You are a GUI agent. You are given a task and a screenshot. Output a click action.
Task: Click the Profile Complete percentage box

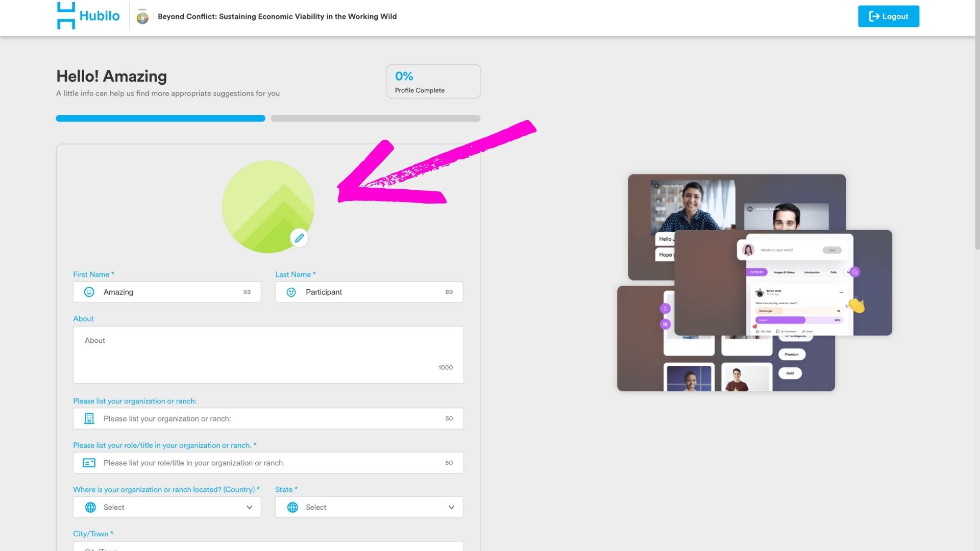pyautogui.click(x=433, y=81)
